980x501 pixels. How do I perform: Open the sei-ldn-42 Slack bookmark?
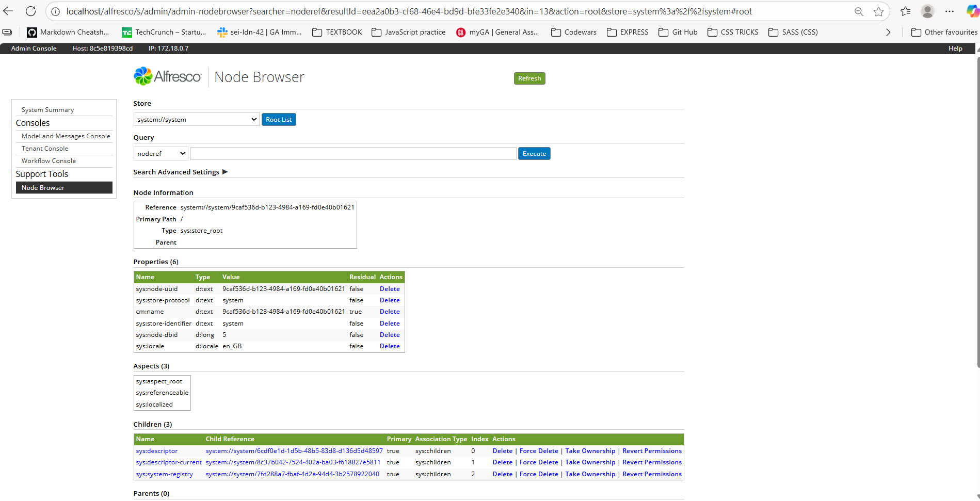click(260, 32)
